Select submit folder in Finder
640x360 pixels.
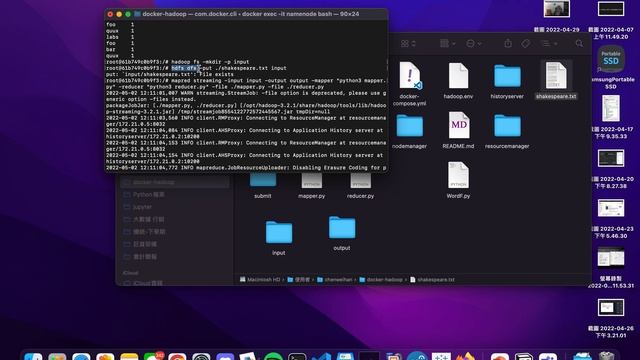click(262, 186)
